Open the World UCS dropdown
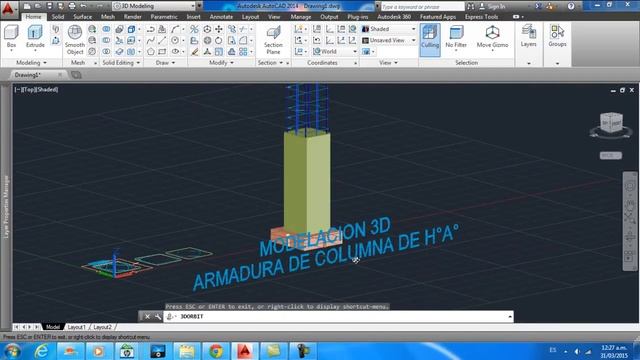This screenshot has width=640, height=360. pyautogui.click(x=335, y=51)
